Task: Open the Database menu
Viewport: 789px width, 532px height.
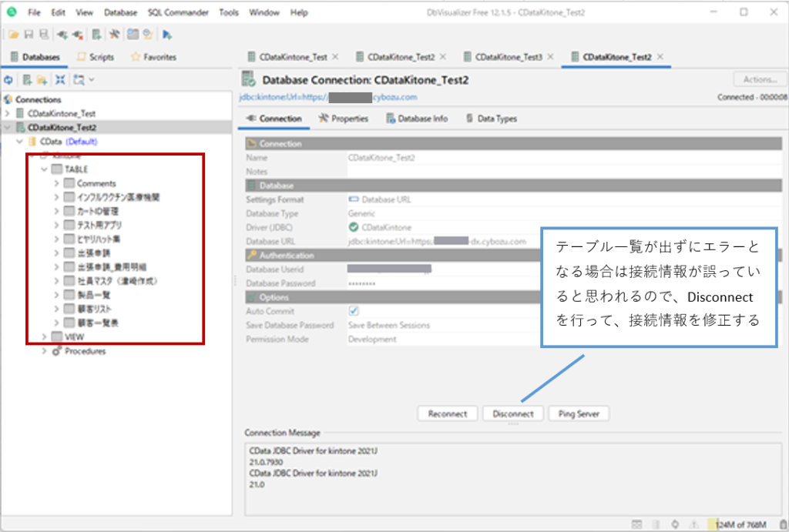Action: point(120,12)
